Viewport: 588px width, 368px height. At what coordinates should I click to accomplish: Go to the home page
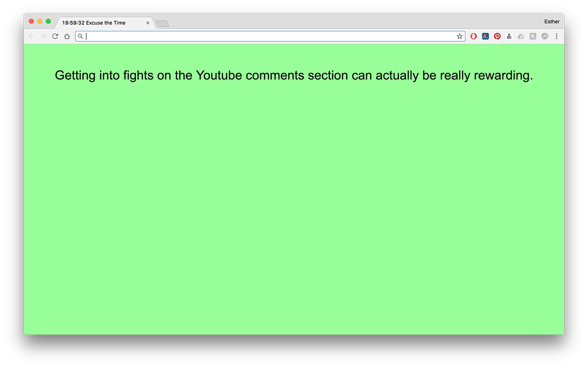click(67, 36)
